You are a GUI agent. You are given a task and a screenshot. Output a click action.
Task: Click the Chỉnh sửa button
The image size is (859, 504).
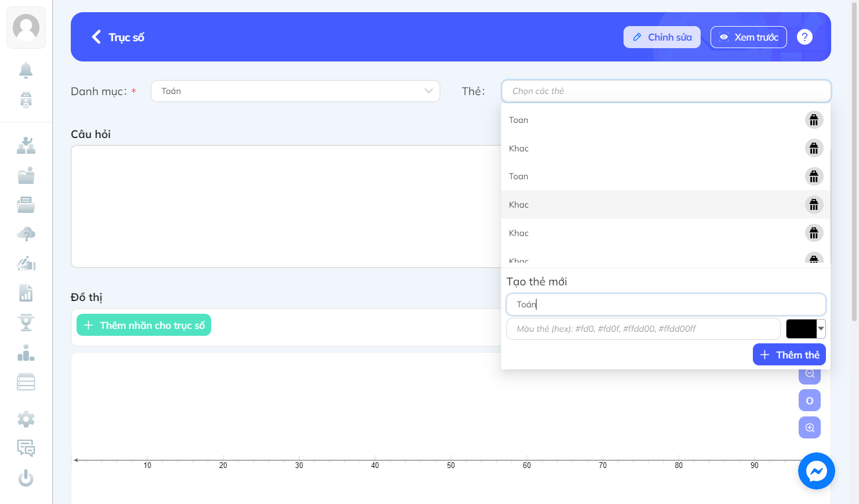pyautogui.click(x=662, y=37)
